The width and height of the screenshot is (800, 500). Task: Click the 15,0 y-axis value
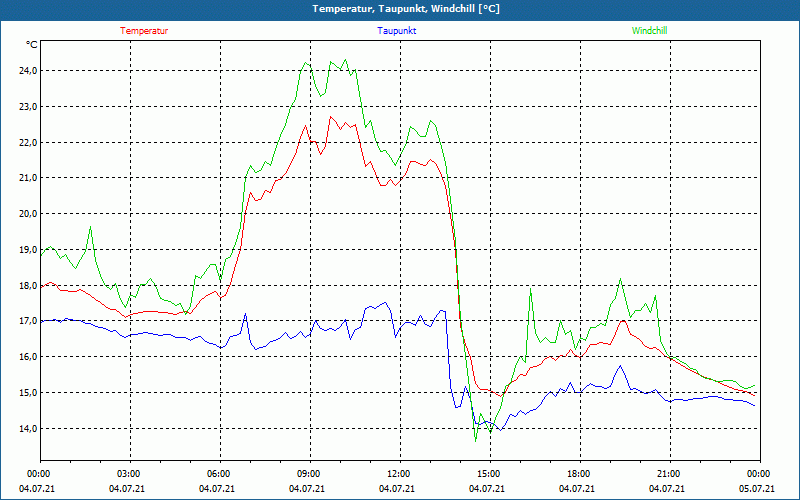(29, 393)
